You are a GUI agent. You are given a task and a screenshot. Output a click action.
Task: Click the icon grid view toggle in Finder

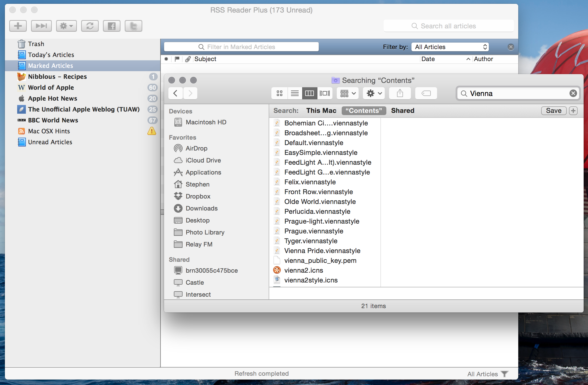(x=279, y=94)
